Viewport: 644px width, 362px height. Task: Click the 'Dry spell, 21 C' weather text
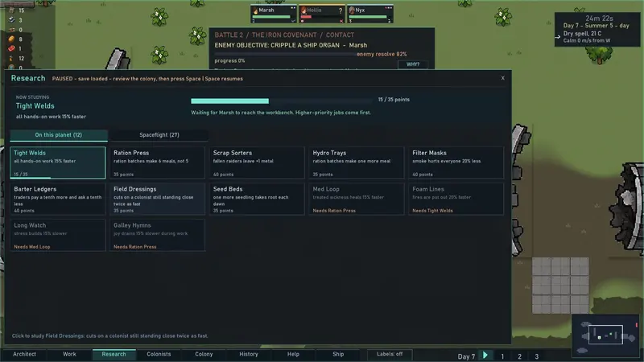click(x=582, y=33)
